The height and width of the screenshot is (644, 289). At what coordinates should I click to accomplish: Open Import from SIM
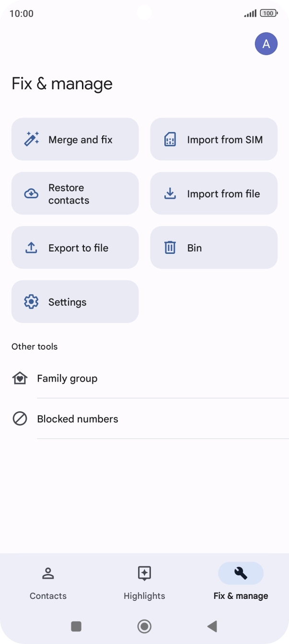pyautogui.click(x=214, y=139)
